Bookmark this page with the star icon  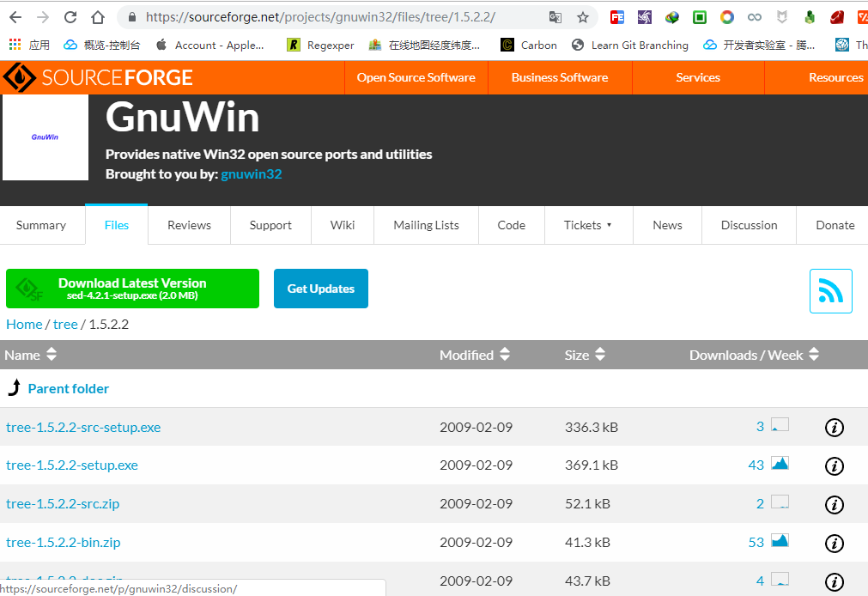pos(583,17)
